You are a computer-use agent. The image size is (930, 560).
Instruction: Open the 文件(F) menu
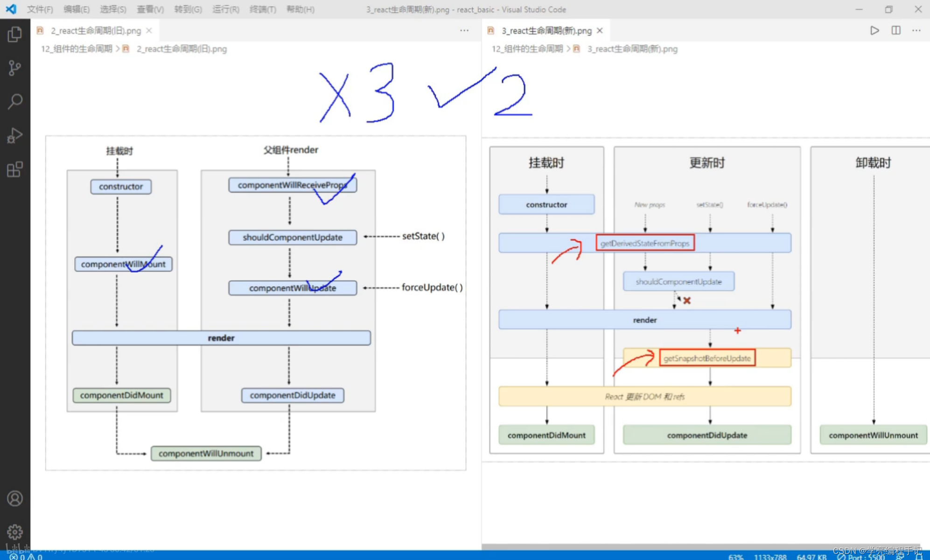click(x=40, y=9)
